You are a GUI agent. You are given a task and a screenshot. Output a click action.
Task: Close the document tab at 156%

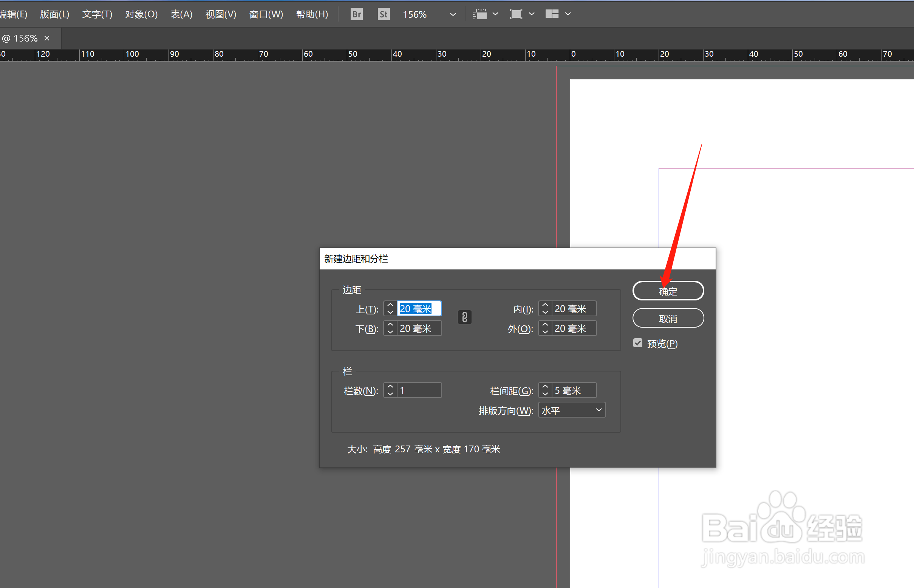tap(47, 38)
